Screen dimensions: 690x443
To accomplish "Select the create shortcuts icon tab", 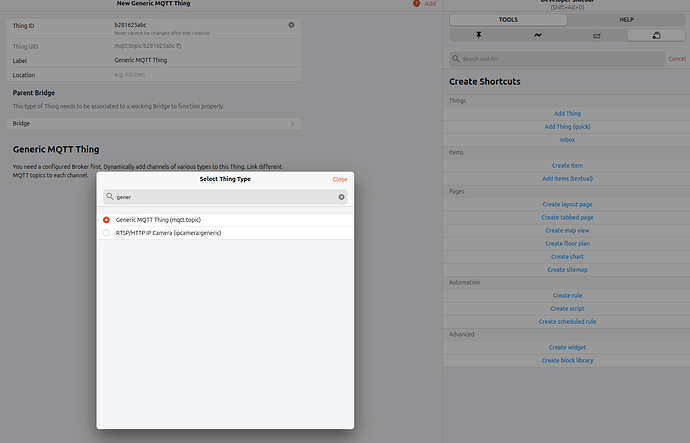I will [656, 35].
